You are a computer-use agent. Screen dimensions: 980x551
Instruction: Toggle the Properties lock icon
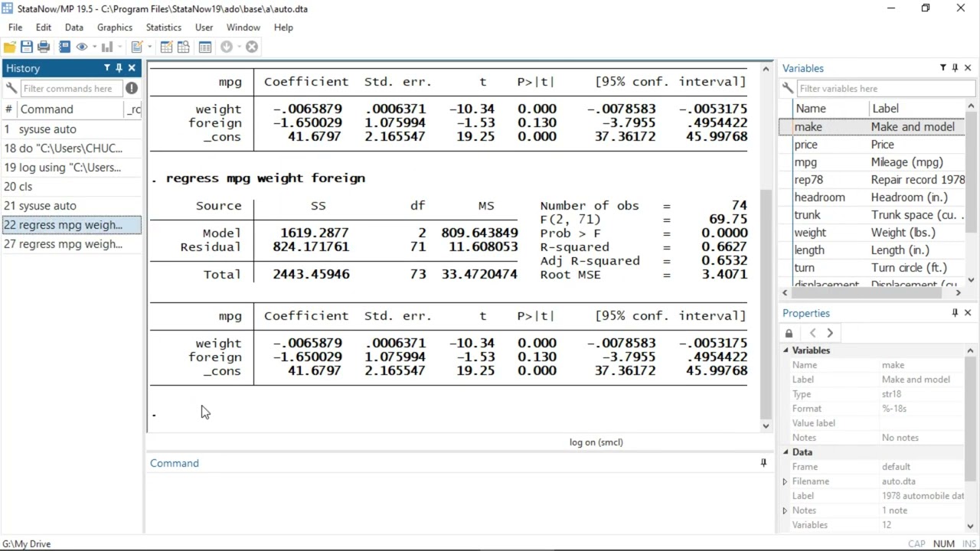click(789, 333)
